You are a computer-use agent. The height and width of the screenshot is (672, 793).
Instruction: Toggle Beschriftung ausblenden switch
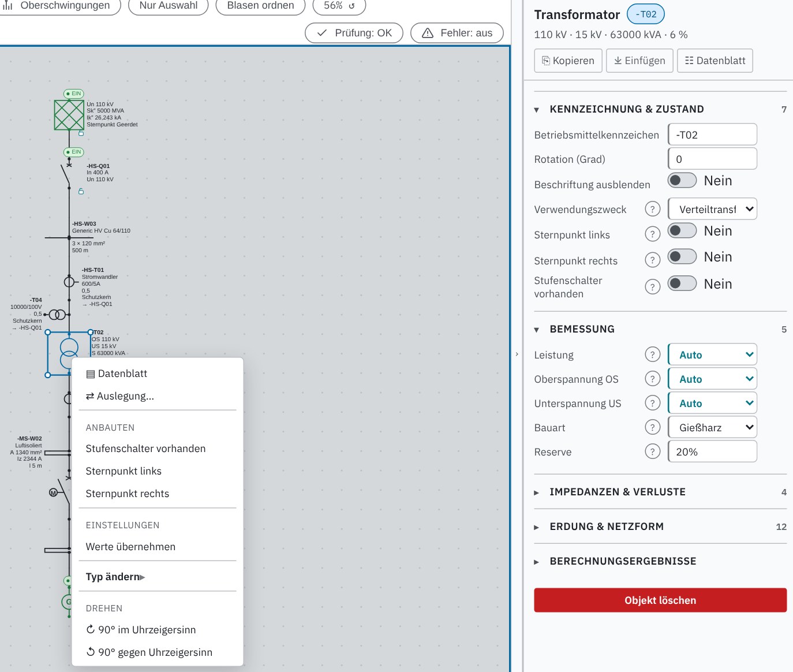(682, 180)
